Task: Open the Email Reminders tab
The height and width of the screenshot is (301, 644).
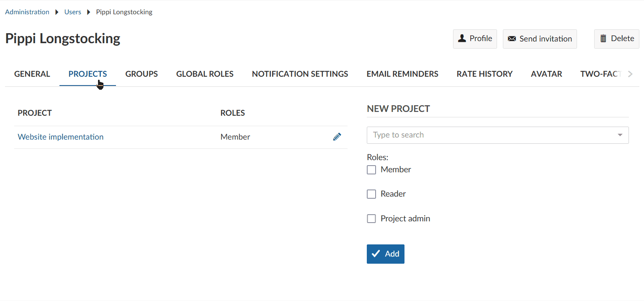Action: 402,74
